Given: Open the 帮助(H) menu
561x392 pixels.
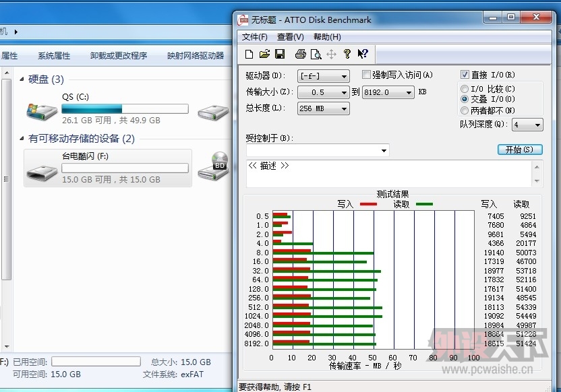Looking at the screenshot, I should [x=327, y=37].
